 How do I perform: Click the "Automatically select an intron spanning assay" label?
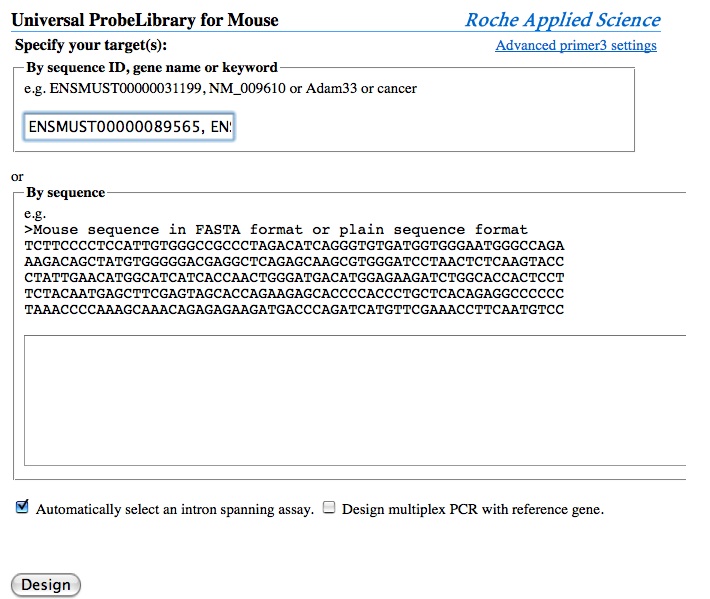pyautogui.click(x=175, y=509)
